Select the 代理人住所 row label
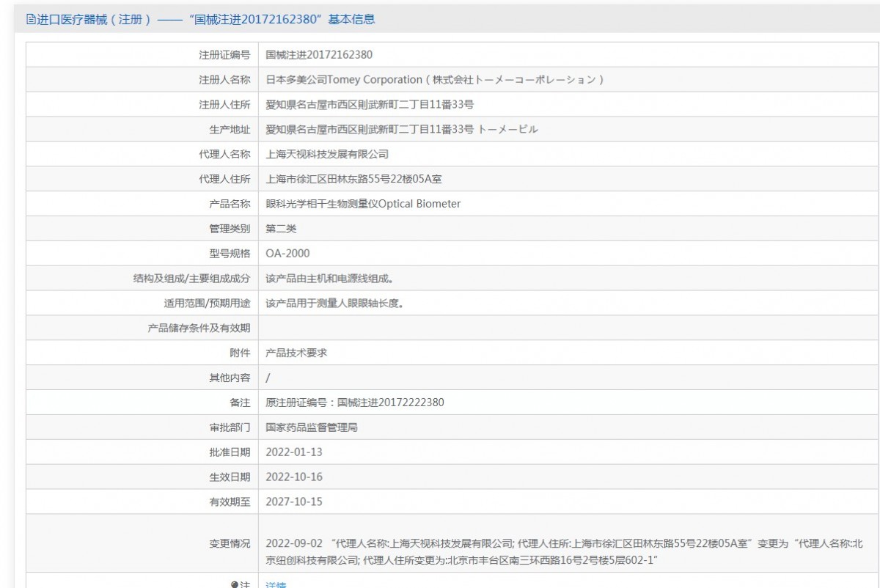The image size is (880, 588). click(224, 179)
